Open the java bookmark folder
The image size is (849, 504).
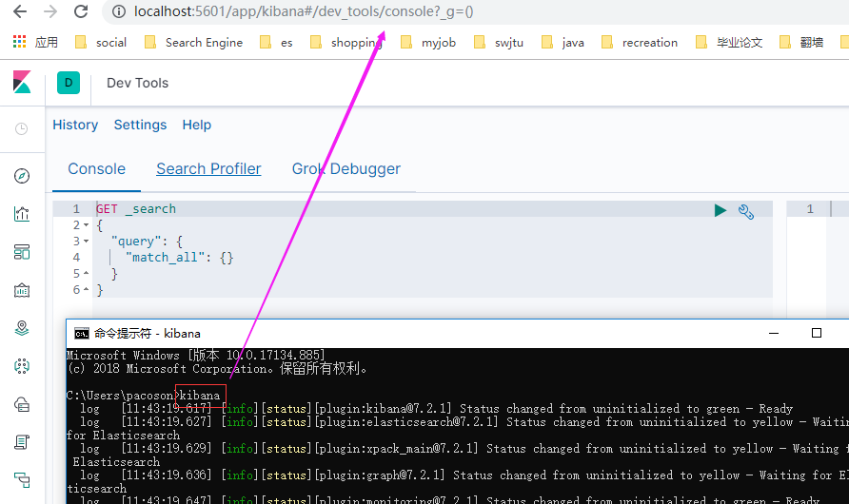(x=563, y=42)
